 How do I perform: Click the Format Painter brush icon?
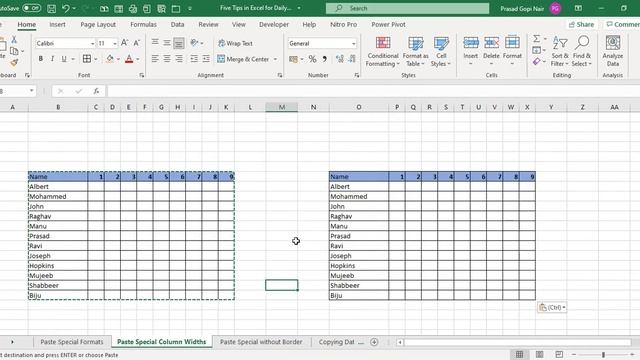click(x=14, y=62)
